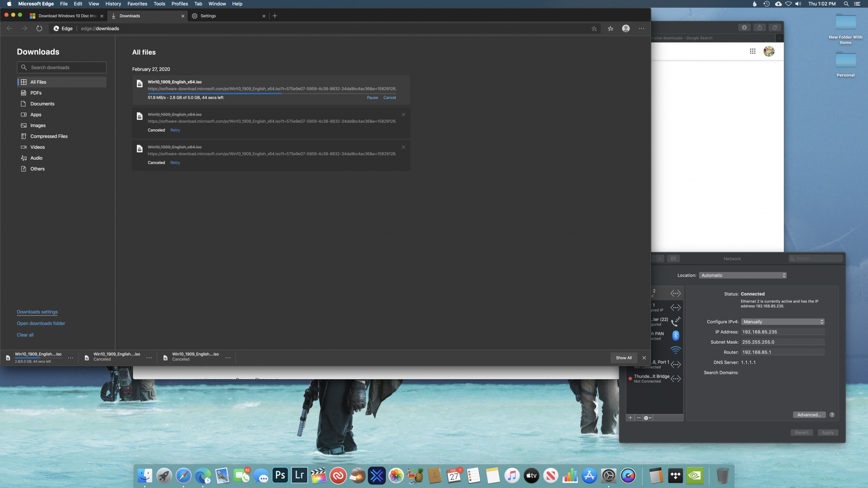Retry the first canceled download
Viewport: 868px width, 488px height.
click(x=175, y=130)
